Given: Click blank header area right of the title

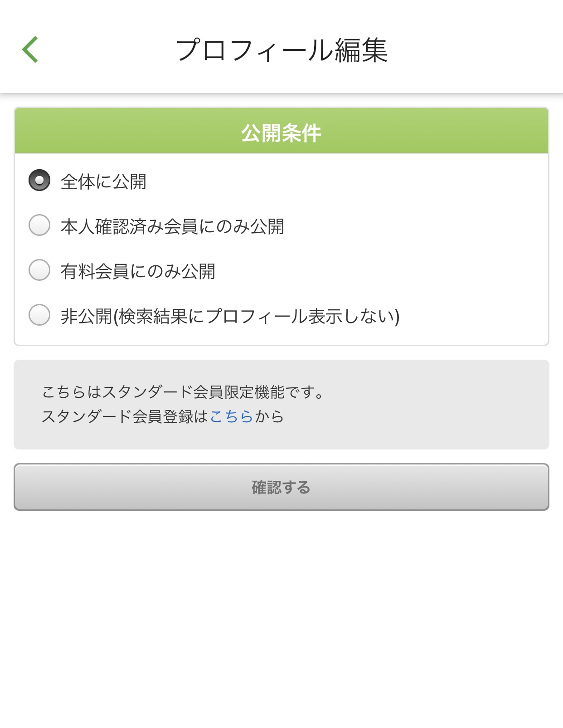Looking at the screenshot, I should [x=476, y=50].
